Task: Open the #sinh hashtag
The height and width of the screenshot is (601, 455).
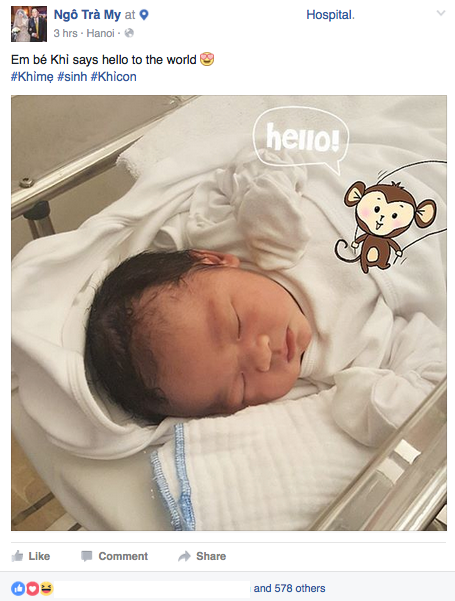Action: [72, 77]
